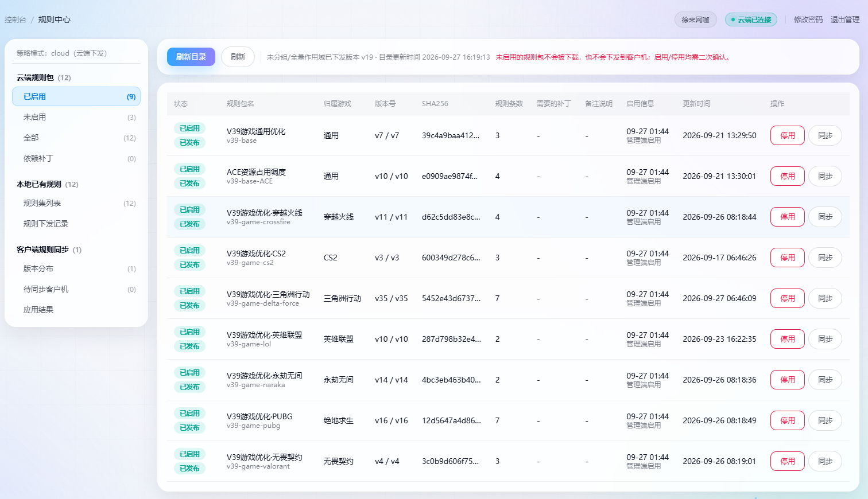This screenshot has width=868, height=499.
Task: Click 云端规则包 section heading
Action: point(44,77)
